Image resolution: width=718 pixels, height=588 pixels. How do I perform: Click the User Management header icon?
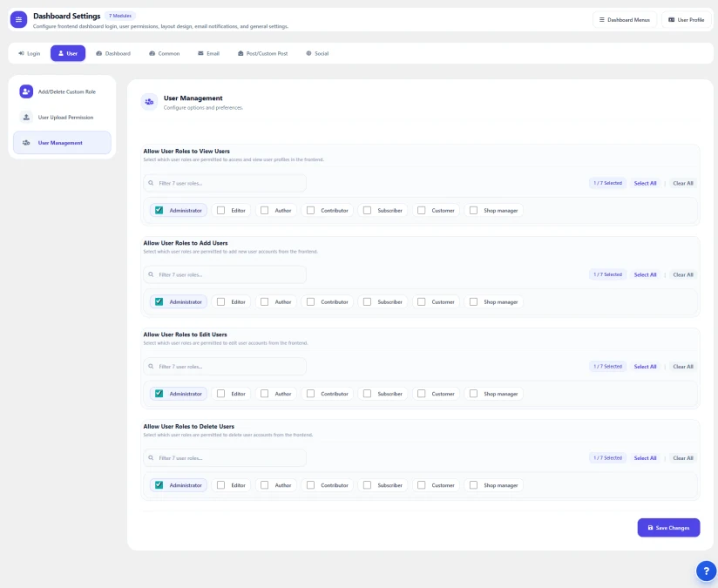(x=149, y=102)
